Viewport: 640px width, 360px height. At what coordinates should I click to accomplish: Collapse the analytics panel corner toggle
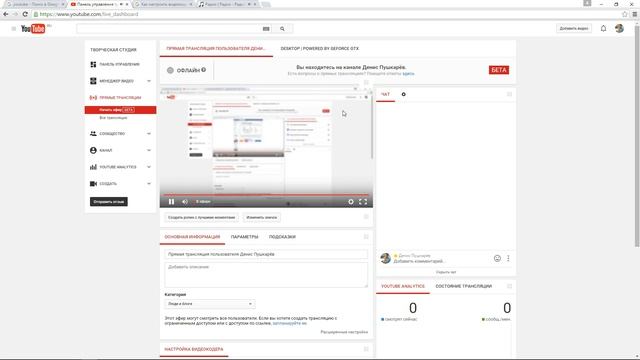509,286
